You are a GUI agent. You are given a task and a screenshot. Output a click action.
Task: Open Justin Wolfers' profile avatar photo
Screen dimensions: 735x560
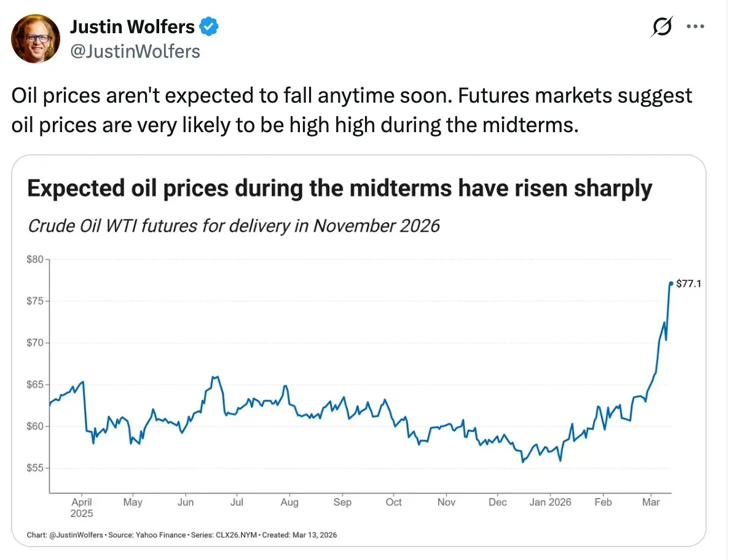tap(36, 38)
